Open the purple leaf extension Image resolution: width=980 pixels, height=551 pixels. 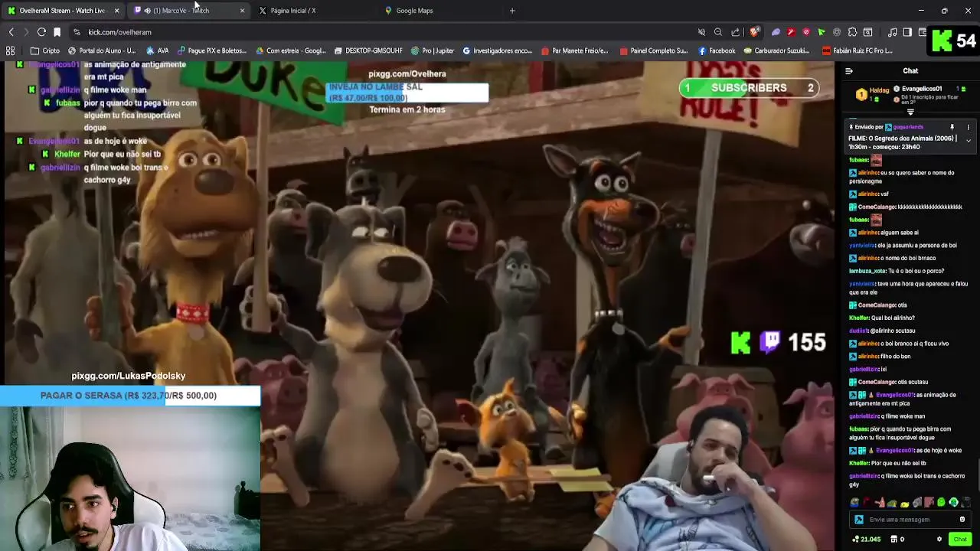click(776, 32)
